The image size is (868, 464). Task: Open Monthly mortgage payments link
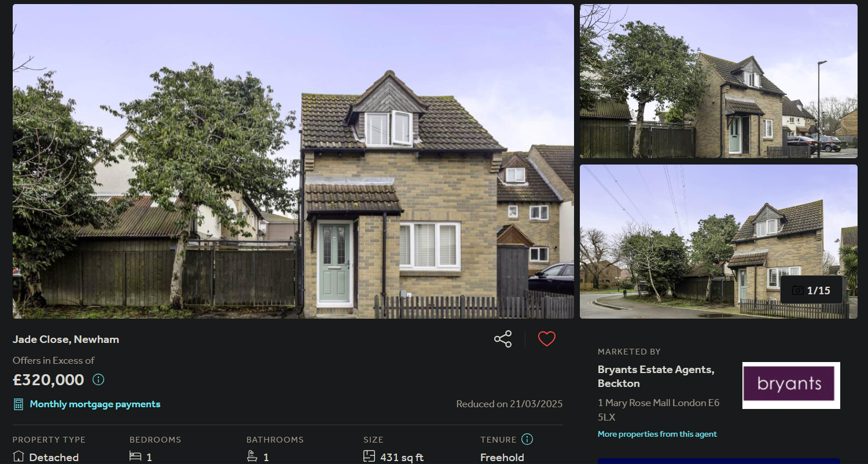[95, 404]
